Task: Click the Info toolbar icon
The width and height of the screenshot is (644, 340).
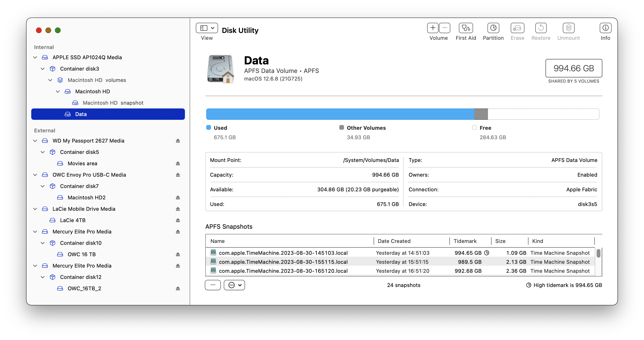Action: pyautogui.click(x=605, y=28)
